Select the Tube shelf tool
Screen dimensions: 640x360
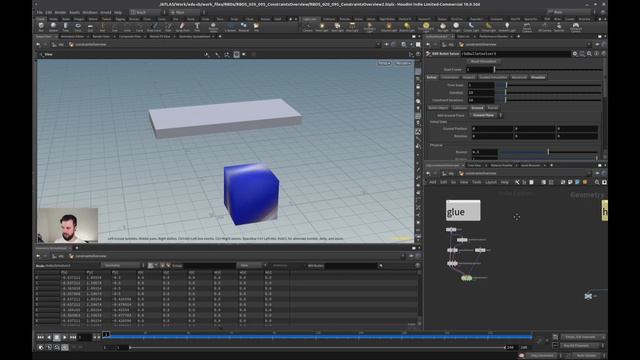[x=65, y=27]
